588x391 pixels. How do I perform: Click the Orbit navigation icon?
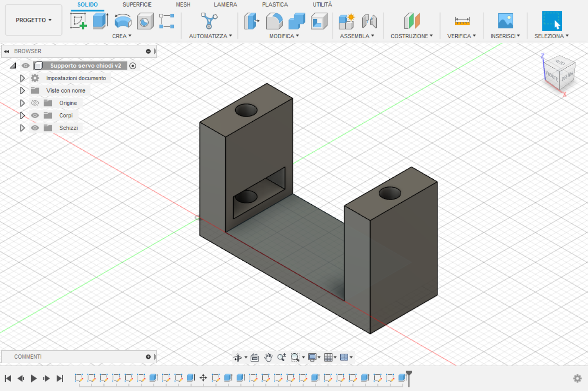point(238,357)
